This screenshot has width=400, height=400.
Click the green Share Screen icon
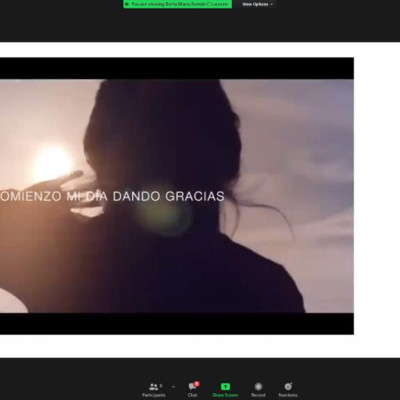(225, 387)
